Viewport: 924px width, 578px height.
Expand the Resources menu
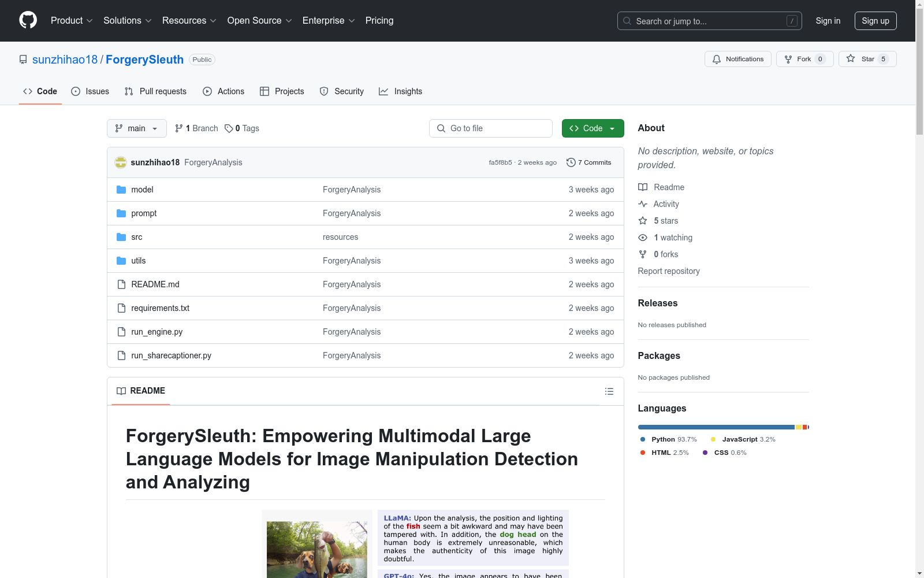click(189, 21)
